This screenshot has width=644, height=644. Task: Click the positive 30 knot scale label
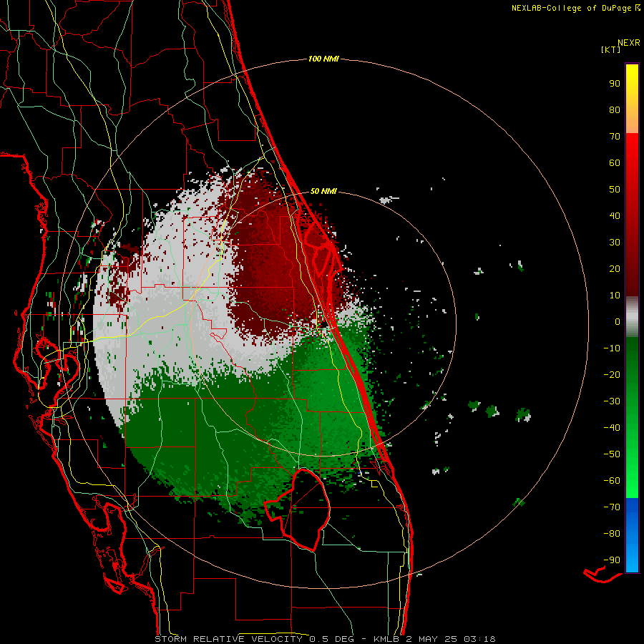tap(615, 243)
